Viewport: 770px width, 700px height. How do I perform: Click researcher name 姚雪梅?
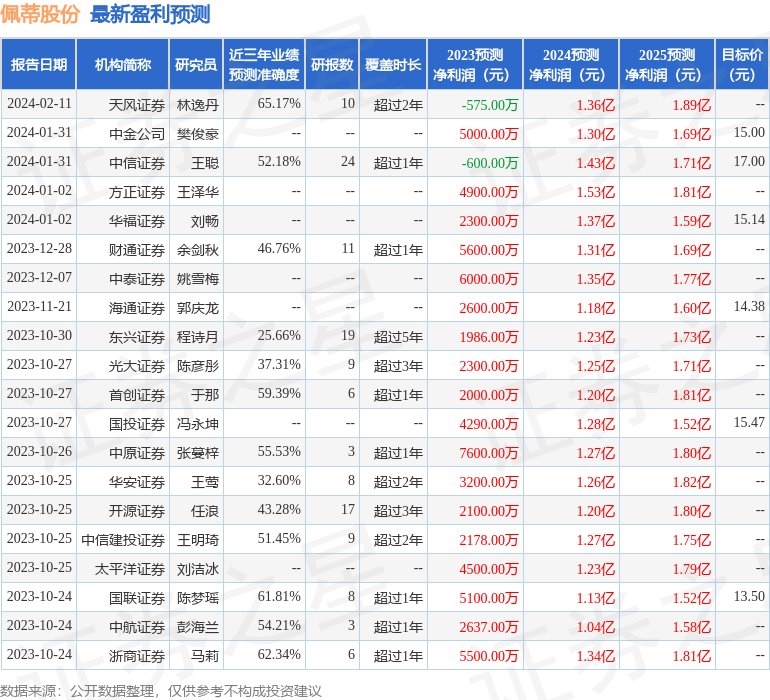[x=197, y=279]
